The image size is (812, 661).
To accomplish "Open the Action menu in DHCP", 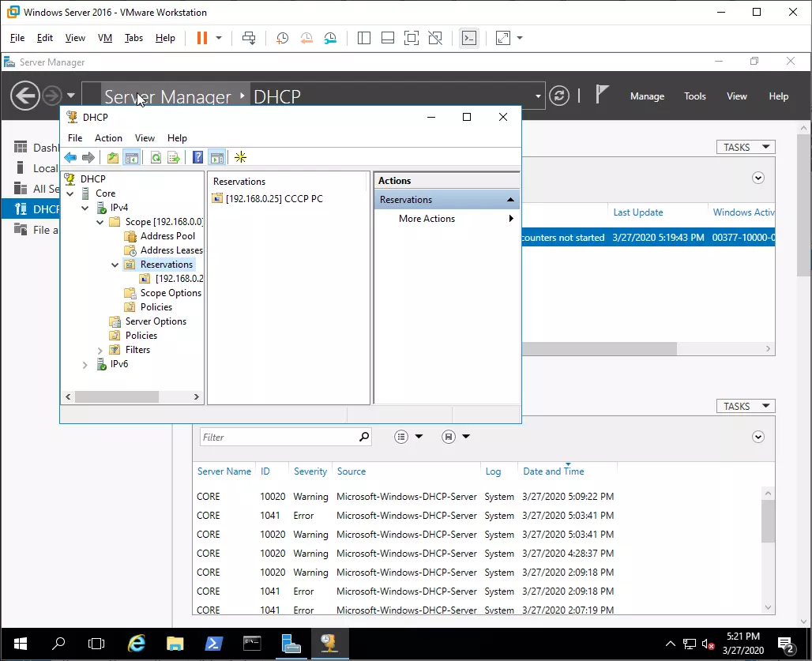I will tap(108, 138).
